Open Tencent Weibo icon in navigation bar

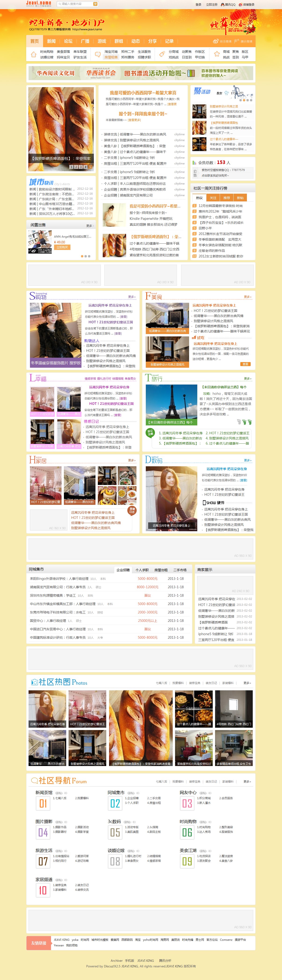236,41
